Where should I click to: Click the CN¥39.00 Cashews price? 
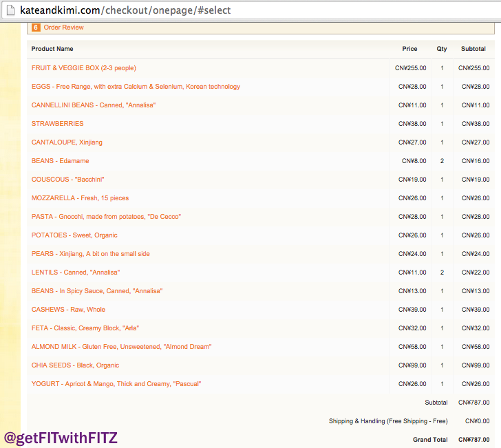tap(412, 309)
